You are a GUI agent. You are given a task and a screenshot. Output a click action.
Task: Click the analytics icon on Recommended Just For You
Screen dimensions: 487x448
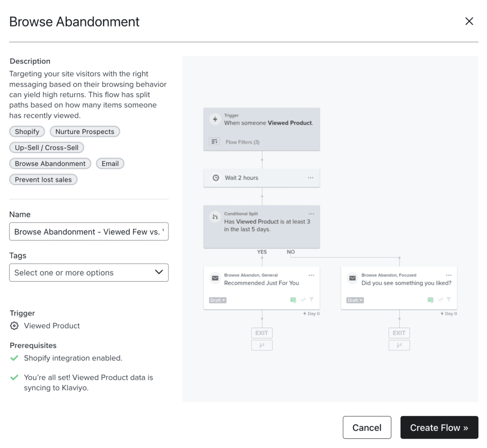(303, 300)
